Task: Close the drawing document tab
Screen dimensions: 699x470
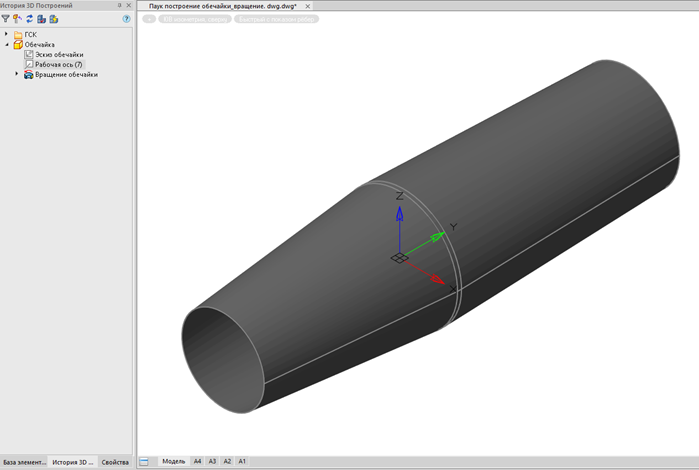Action: 309,6
